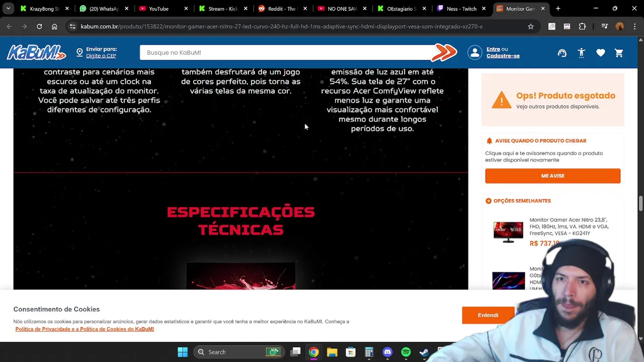The width and height of the screenshot is (644, 362).
Task: Open the tab search dropdown arrow
Action: [8, 9]
